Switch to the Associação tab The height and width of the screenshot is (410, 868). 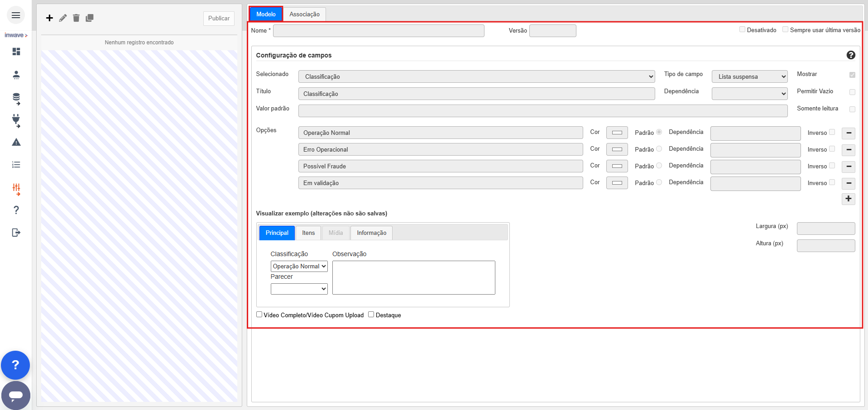click(305, 14)
